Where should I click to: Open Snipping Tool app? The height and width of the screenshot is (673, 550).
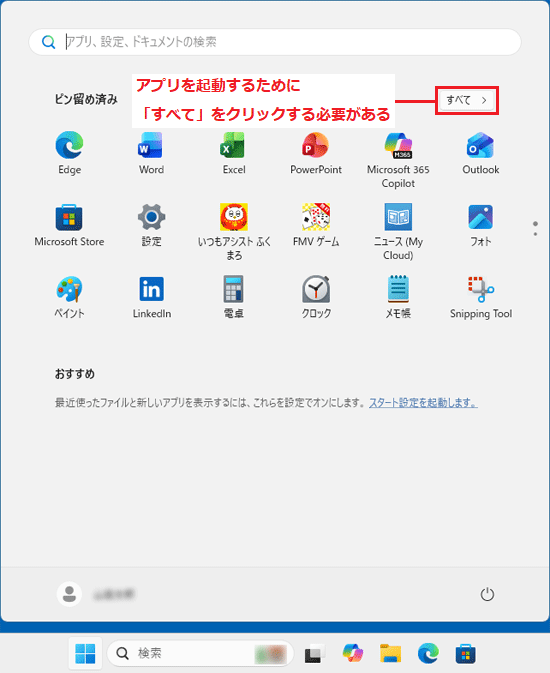(480, 297)
